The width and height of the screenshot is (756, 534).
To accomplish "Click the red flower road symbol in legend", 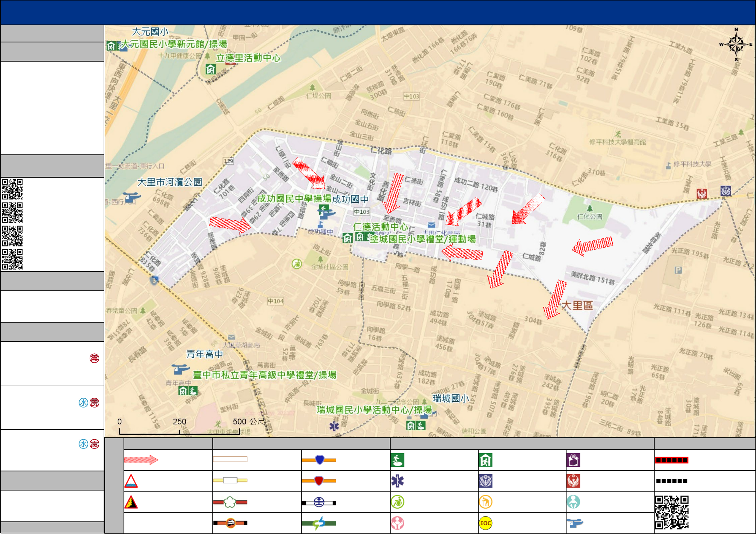I will tap(230, 502).
